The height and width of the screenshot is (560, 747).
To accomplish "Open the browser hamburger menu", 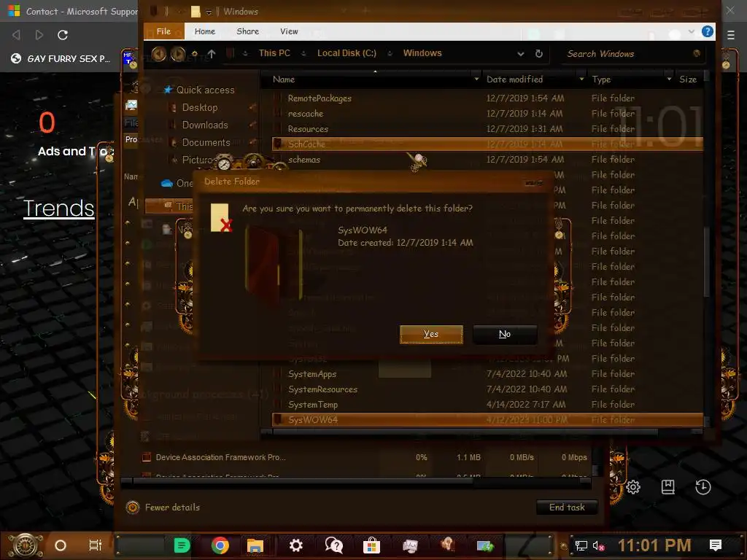I will 731,35.
